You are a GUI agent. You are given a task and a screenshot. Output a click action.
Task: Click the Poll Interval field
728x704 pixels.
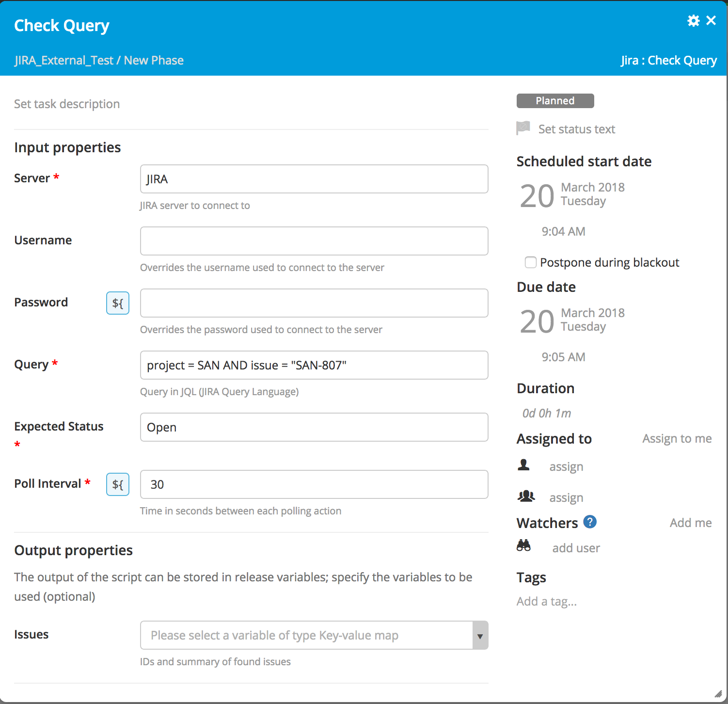coord(314,484)
